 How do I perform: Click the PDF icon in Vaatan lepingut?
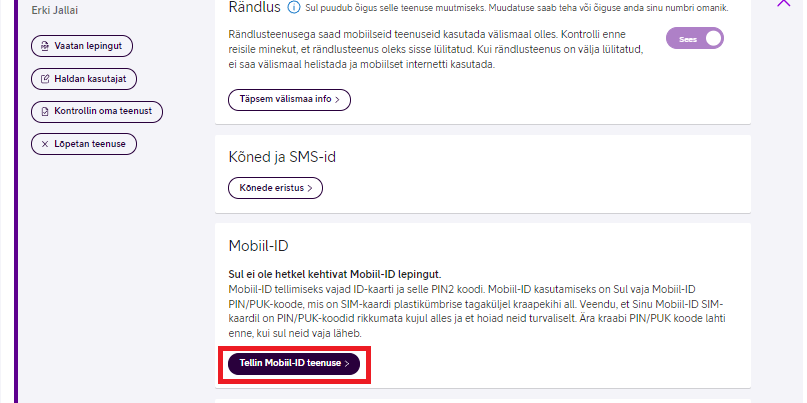click(45, 46)
